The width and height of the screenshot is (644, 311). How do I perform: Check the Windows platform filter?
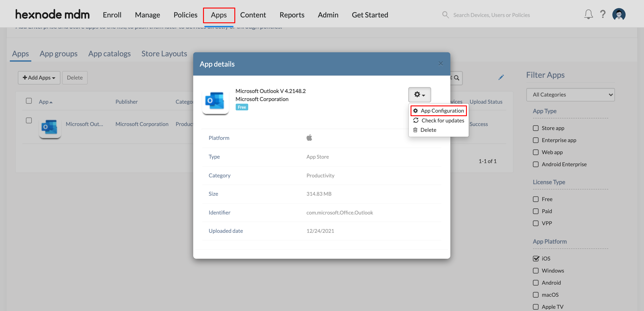tap(536, 271)
